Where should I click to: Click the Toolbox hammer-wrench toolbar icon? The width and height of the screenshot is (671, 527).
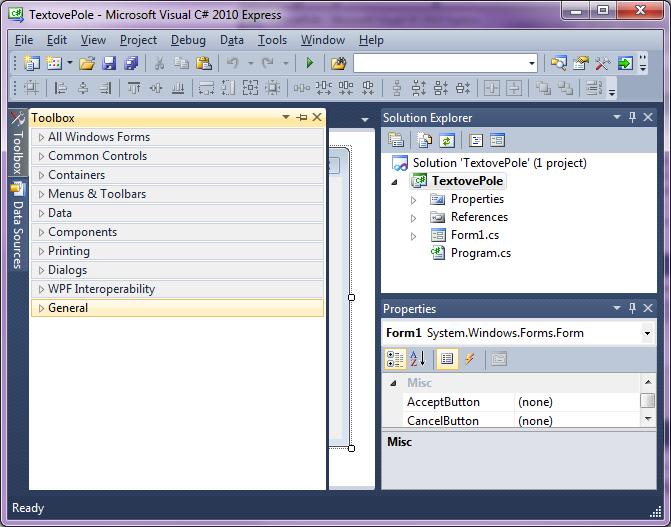[x=603, y=63]
